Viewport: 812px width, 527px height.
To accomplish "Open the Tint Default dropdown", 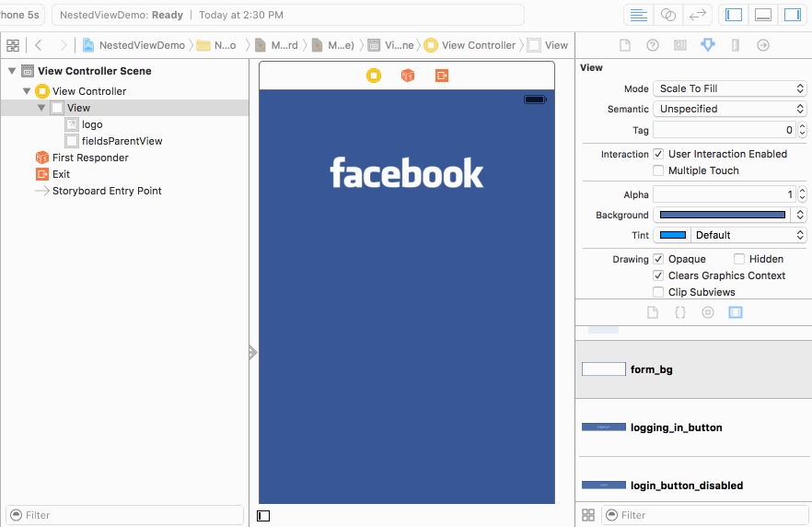I will pos(748,235).
